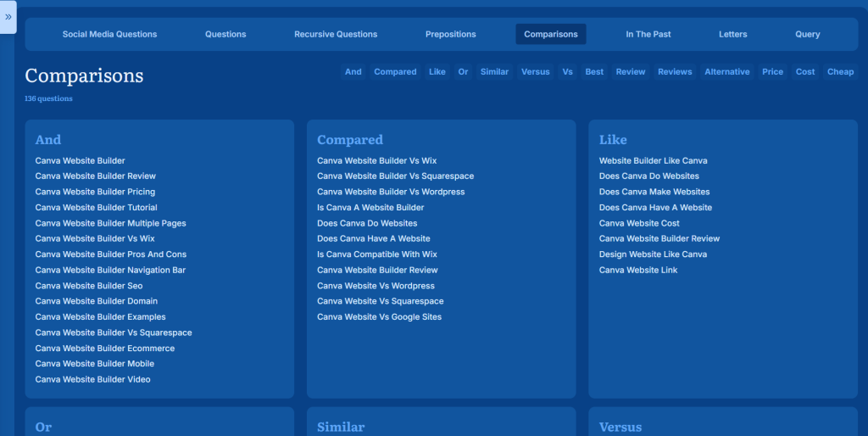Screen dimensions: 868x436
Task: Select the Prepositions tab
Action: click(x=451, y=34)
